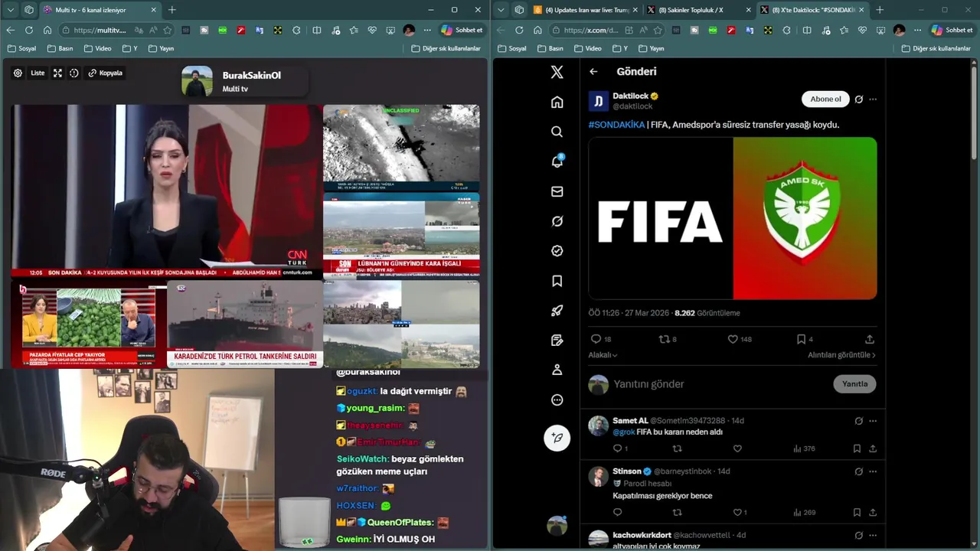Select Multi tv - 6 kanal izleniyor tab
The image size is (980, 551).
[100, 10]
